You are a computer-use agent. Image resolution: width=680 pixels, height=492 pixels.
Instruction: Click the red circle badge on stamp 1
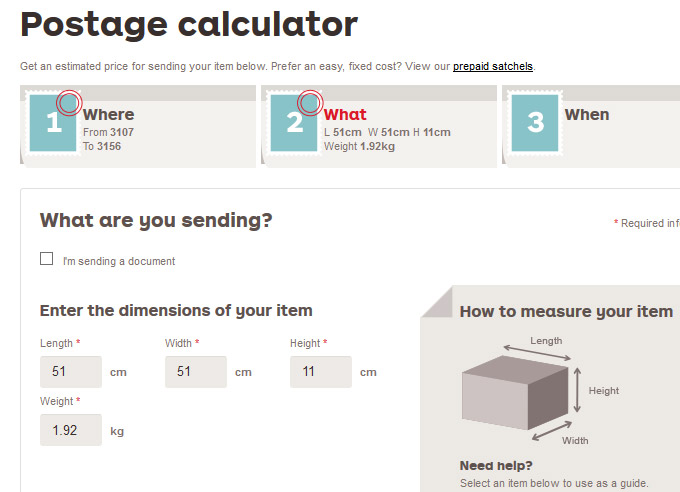tap(69, 102)
